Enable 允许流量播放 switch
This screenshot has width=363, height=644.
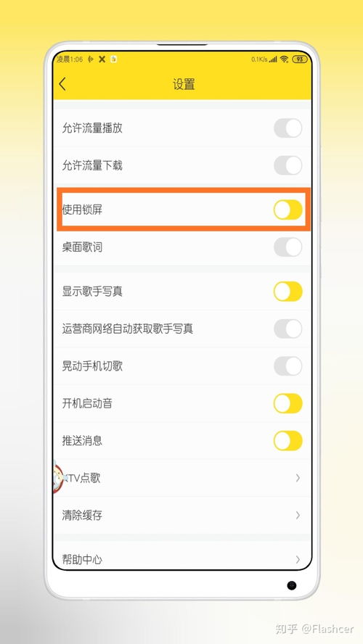point(287,128)
